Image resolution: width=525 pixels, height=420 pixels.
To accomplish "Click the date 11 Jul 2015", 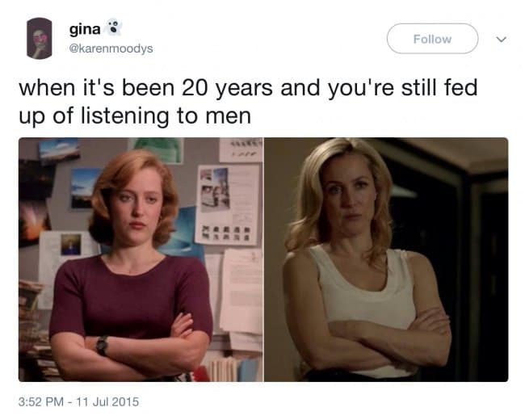I will 107,401.
